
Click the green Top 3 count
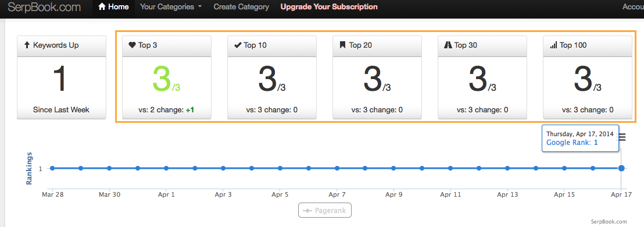[x=162, y=79]
